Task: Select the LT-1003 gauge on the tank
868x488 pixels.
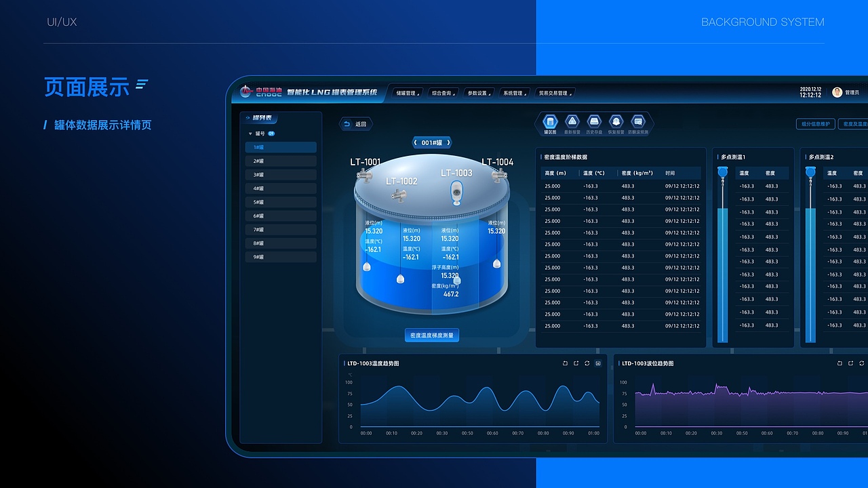Action: (457, 193)
